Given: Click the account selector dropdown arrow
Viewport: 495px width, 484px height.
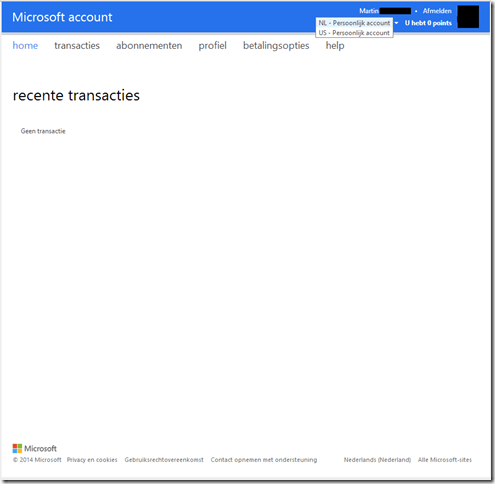Looking at the screenshot, I should (396, 23).
